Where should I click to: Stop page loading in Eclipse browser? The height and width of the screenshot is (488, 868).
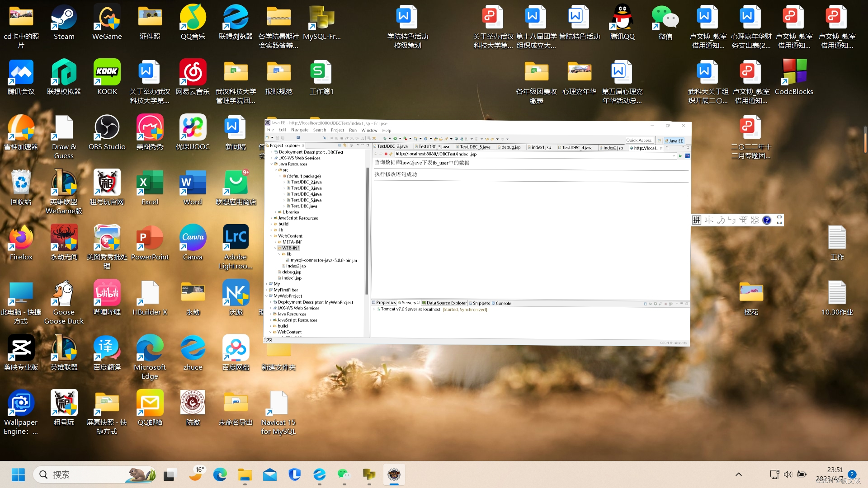pyautogui.click(x=386, y=154)
